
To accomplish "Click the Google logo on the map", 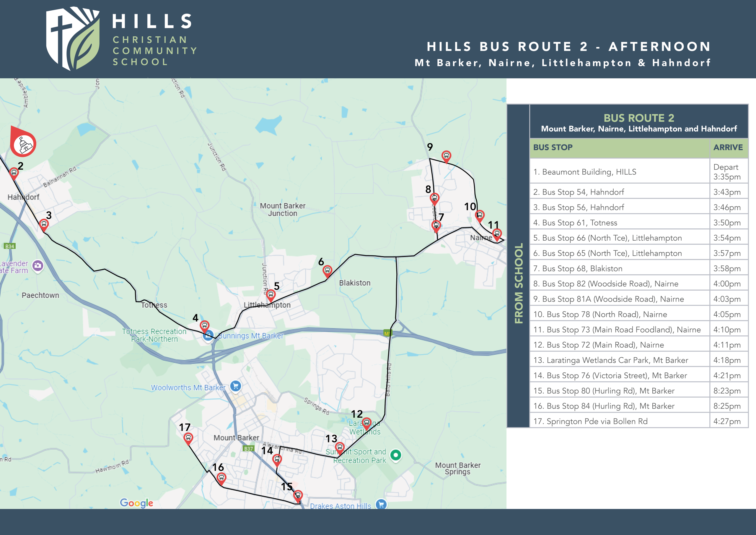I will point(136,503).
